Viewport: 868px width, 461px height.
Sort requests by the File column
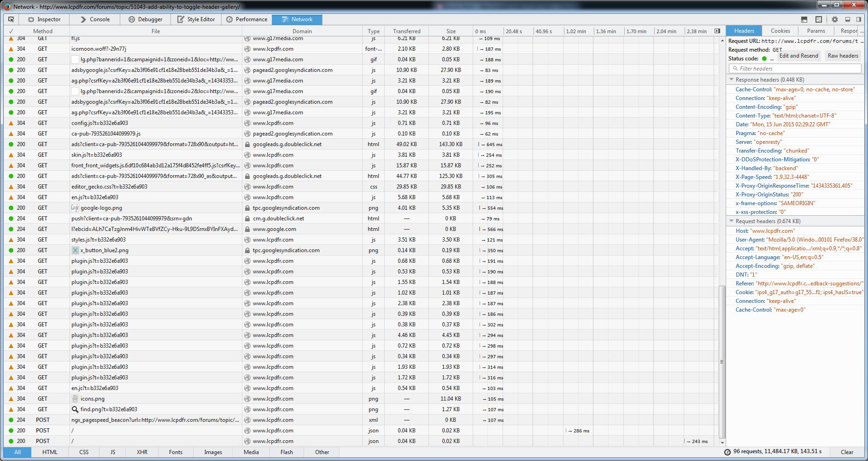click(x=156, y=31)
